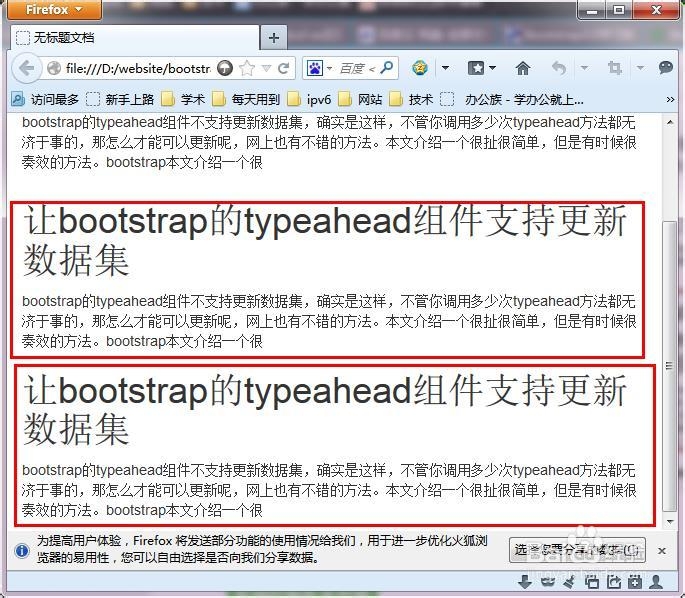685x598 pixels.
Task: Open the 办公族 - 学办公就上 bookmark
Action: click(x=512, y=100)
